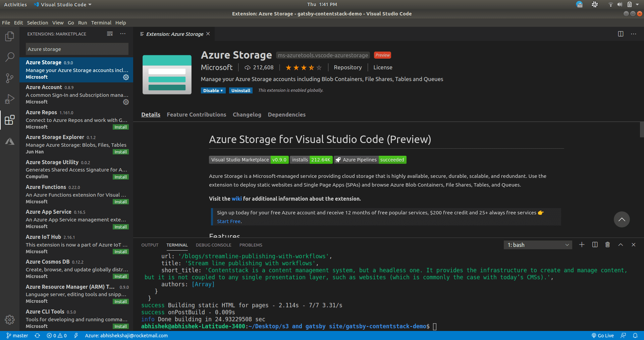Open the File menu
Viewport: 644px width, 340px height.
(x=6, y=23)
